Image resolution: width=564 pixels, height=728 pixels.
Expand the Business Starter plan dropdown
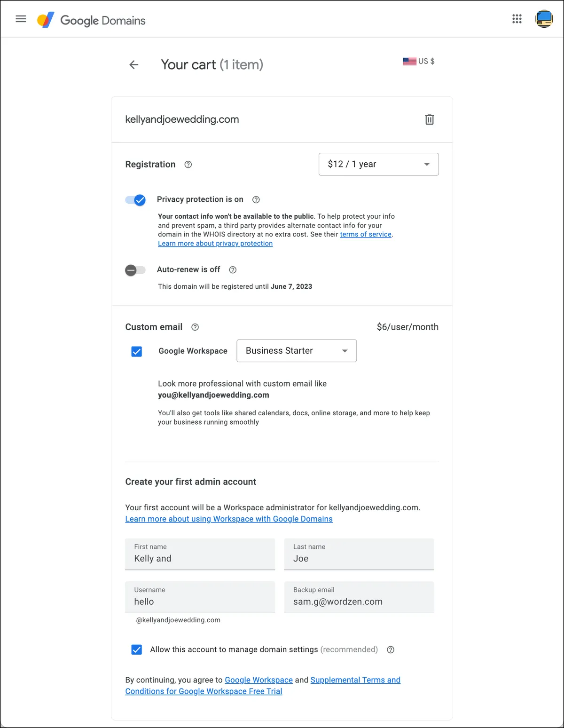[x=297, y=351]
